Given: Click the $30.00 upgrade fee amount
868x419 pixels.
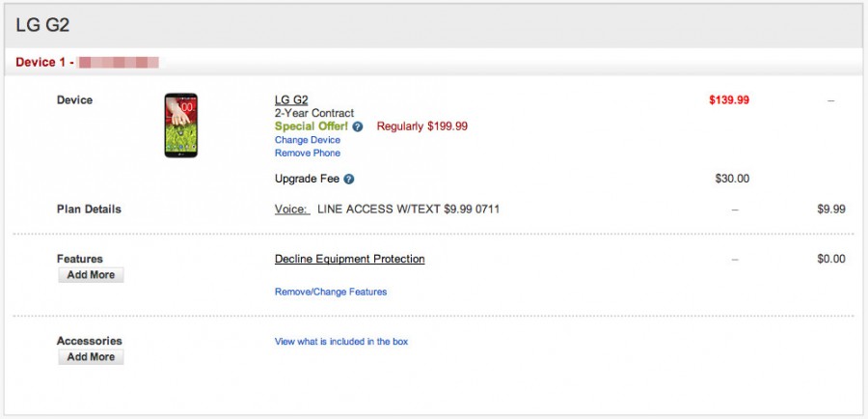Looking at the screenshot, I should tap(732, 179).
